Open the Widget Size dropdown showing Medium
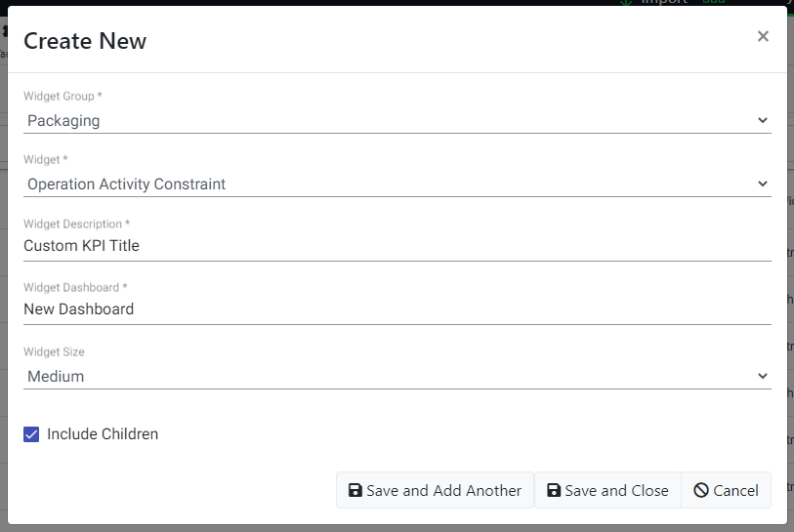The height and width of the screenshot is (532, 794). point(391,376)
